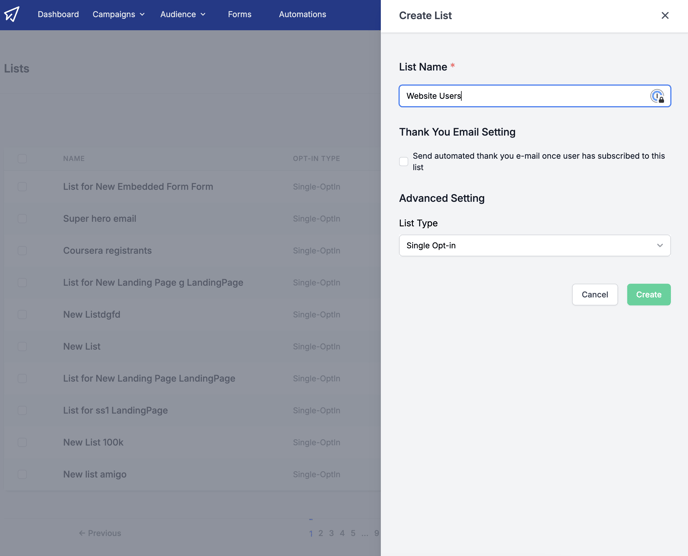The image size is (688, 556).
Task: Check the List for New Landing Page g row
Action: tap(22, 283)
